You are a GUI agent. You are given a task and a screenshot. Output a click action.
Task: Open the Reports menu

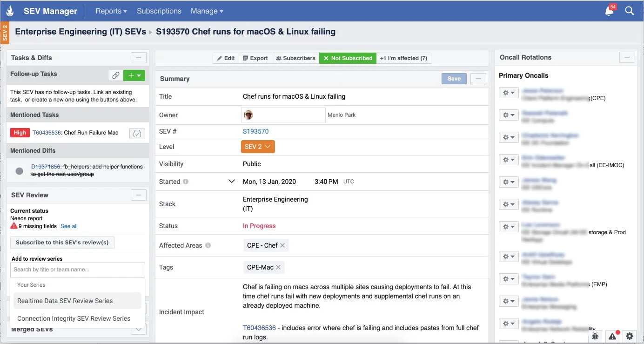[111, 11]
